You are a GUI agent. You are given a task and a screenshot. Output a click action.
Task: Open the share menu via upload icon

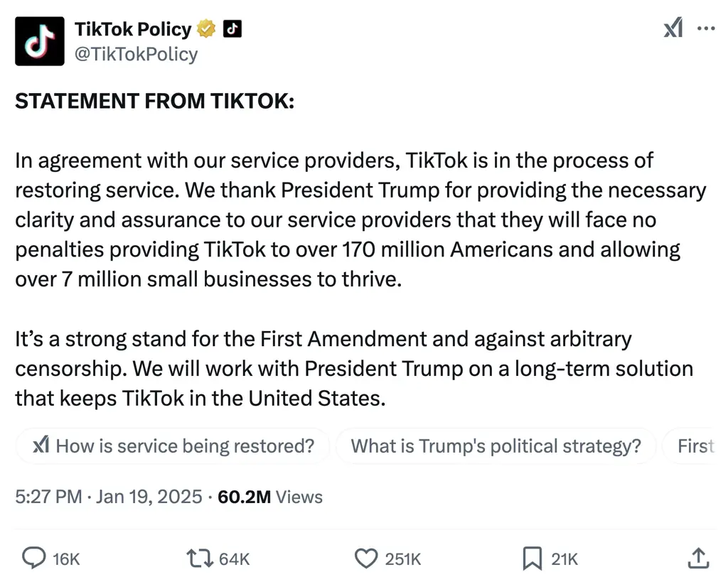(700, 559)
